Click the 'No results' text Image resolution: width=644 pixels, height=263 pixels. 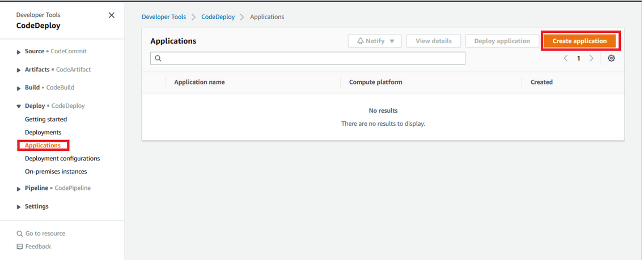[x=383, y=111]
